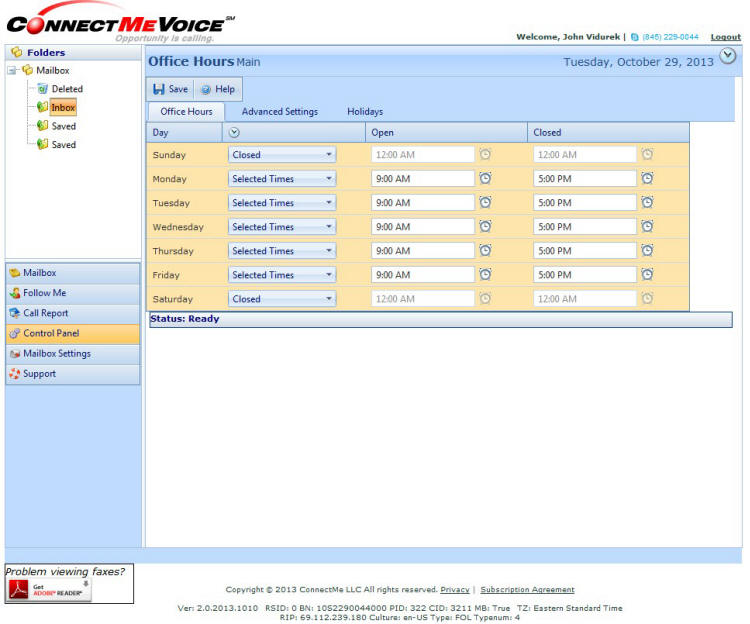750x624 pixels.
Task: Click the Wednesday open time field
Action: pos(423,226)
